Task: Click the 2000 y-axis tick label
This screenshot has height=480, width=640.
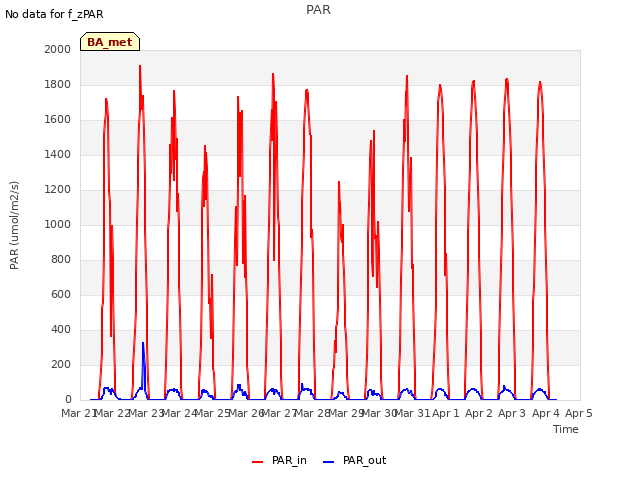Action: (58, 49)
